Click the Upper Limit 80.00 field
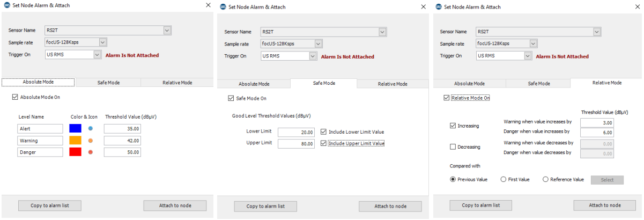 pos(297,143)
